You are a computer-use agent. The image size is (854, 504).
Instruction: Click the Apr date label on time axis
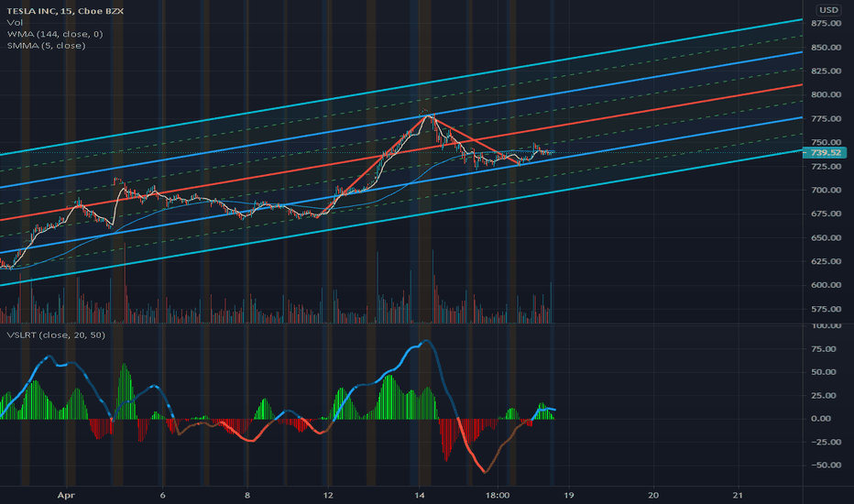[66, 495]
